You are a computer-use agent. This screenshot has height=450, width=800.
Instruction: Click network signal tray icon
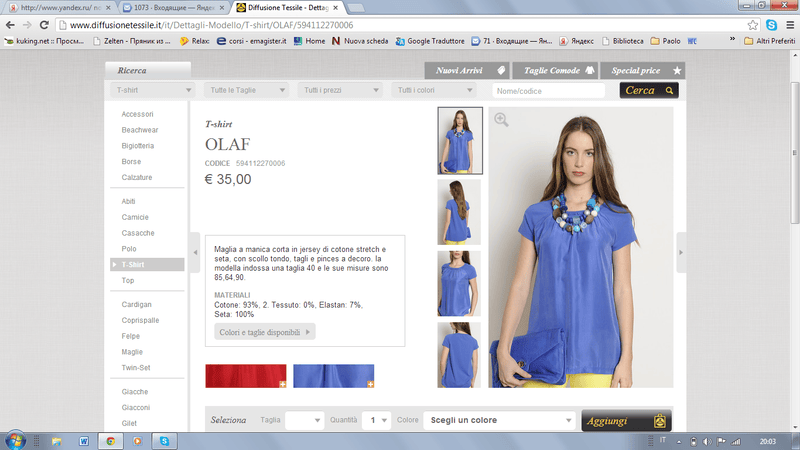tap(736, 441)
